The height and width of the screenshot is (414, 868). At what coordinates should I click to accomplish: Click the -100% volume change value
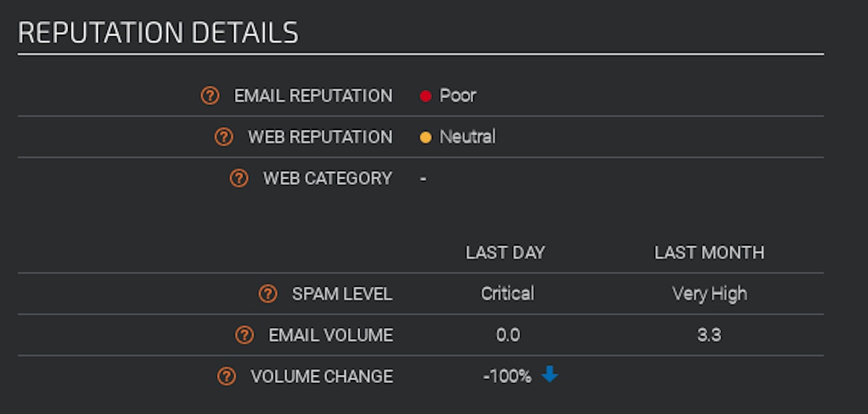coord(507,376)
